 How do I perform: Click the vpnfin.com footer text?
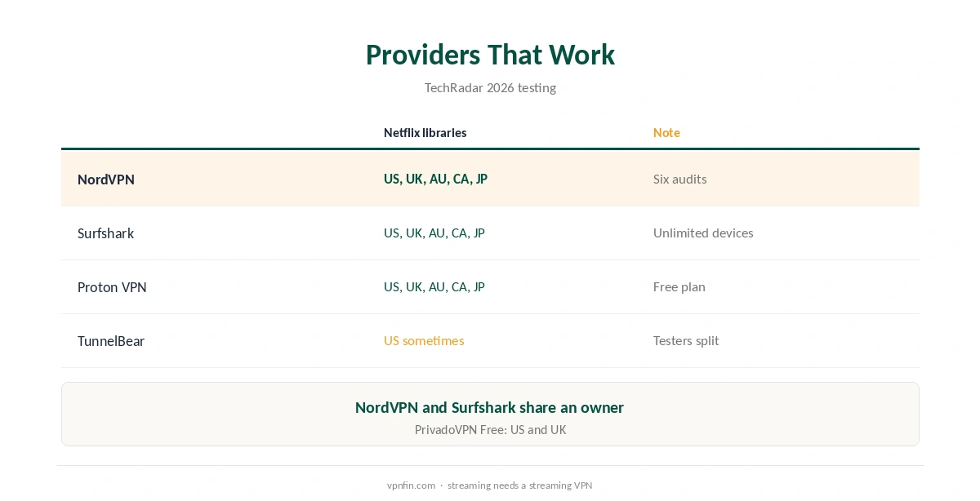pyautogui.click(x=411, y=485)
